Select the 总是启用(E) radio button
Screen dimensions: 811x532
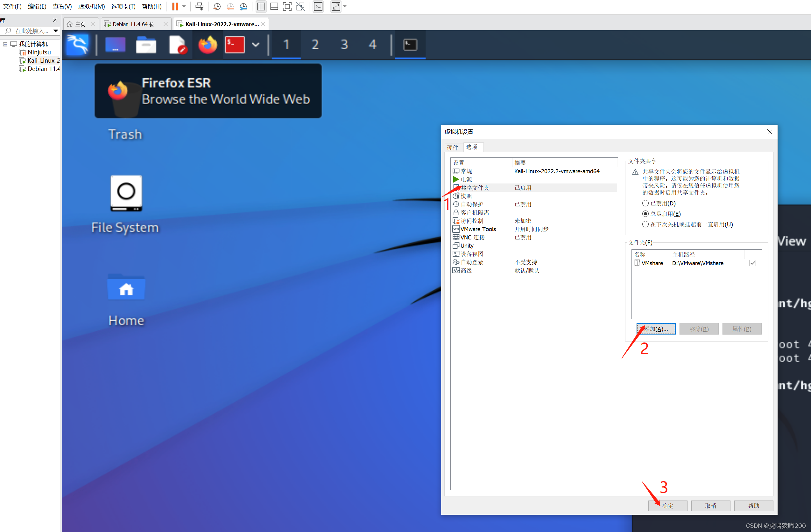(x=645, y=214)
